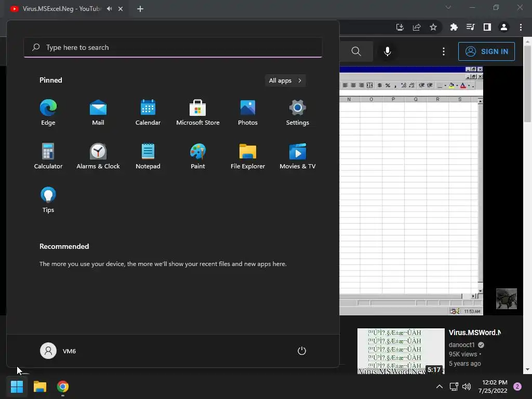This screenshot has width=532, height=399.
Task: Click the share this page icon
Action: click(417, 27)
